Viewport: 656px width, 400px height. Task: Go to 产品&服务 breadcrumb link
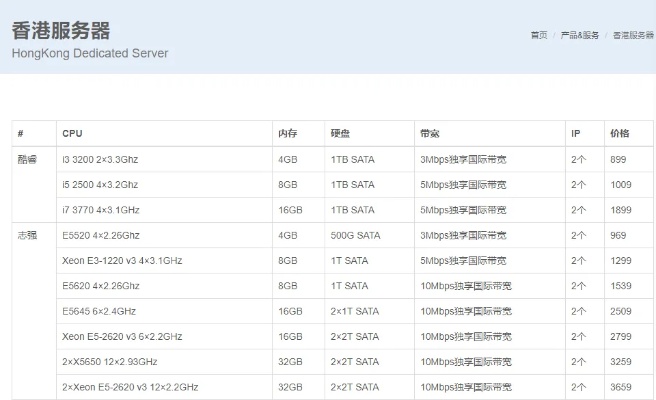579,35
